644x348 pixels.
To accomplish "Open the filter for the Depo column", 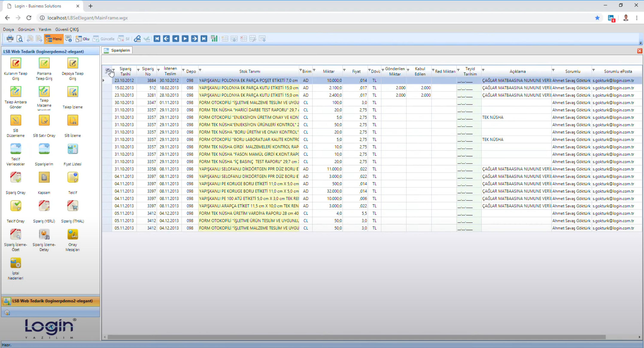I will pos(183,70).
